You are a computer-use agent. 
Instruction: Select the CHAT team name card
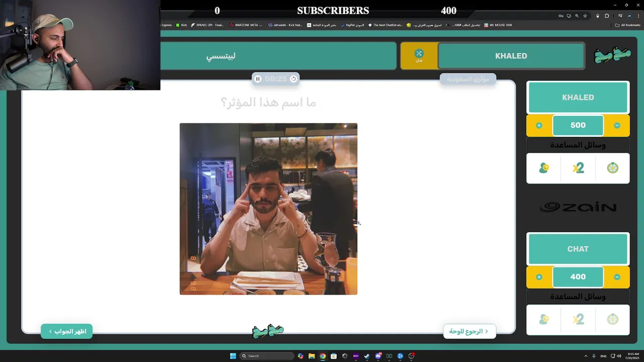click(578, 249)
